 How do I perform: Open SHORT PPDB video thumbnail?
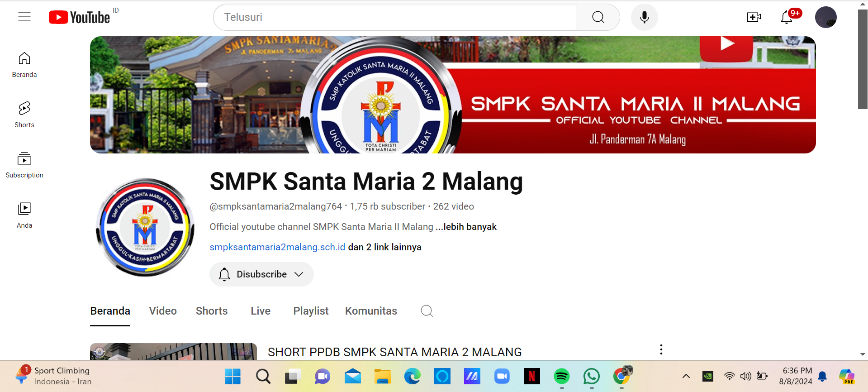173,352
